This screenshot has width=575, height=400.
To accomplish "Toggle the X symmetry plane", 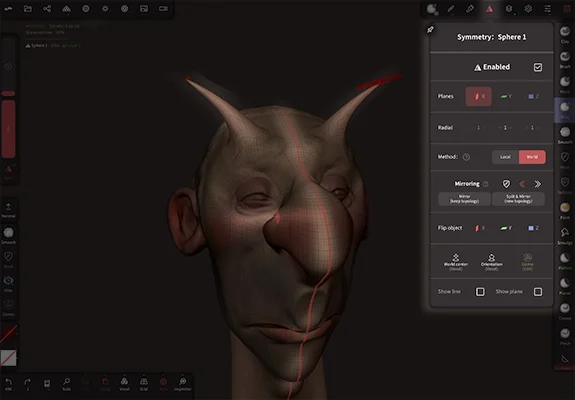I will 479,96.
